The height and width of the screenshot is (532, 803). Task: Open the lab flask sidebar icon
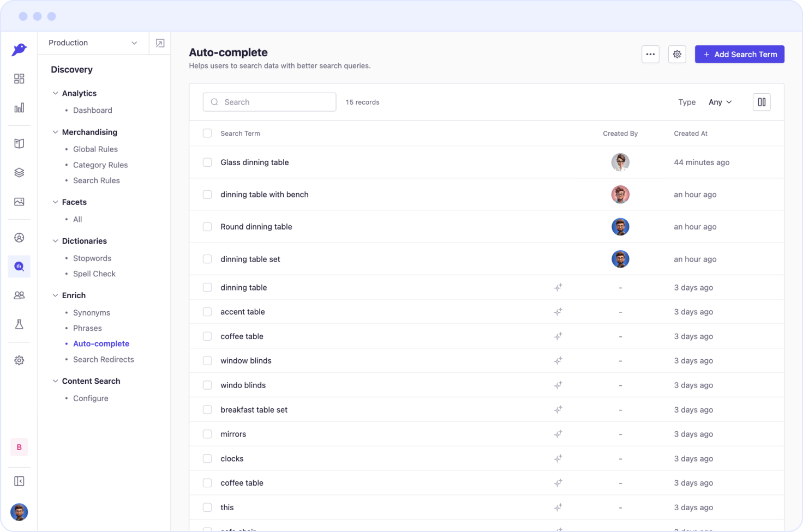pyautogui.click(x=19, y=324)
